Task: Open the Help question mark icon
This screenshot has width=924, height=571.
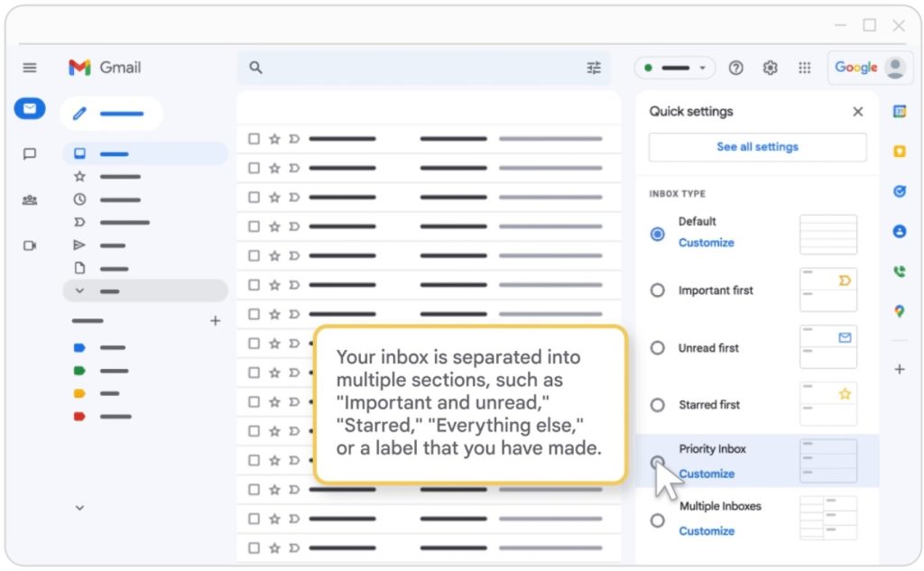Action: coord(735,68)
